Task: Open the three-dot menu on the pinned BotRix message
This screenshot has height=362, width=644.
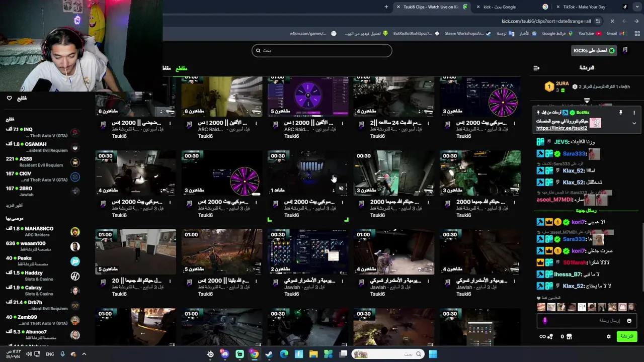Action: [634, 113]
